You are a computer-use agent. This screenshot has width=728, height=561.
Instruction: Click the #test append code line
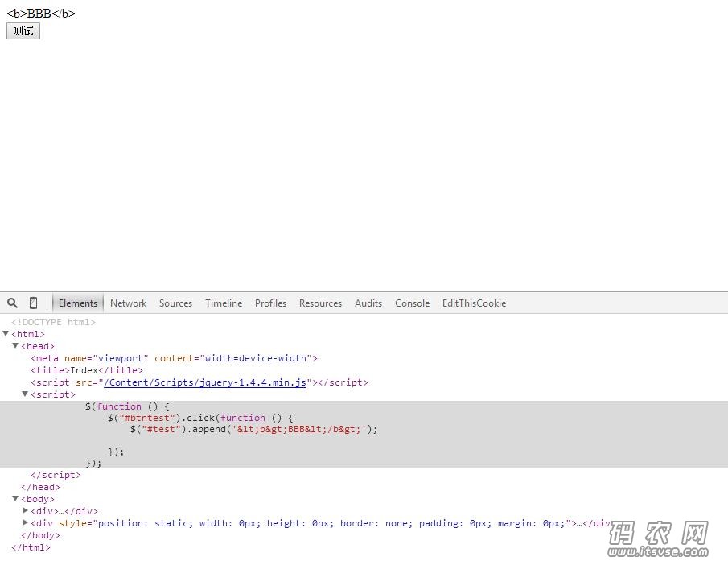254,429
